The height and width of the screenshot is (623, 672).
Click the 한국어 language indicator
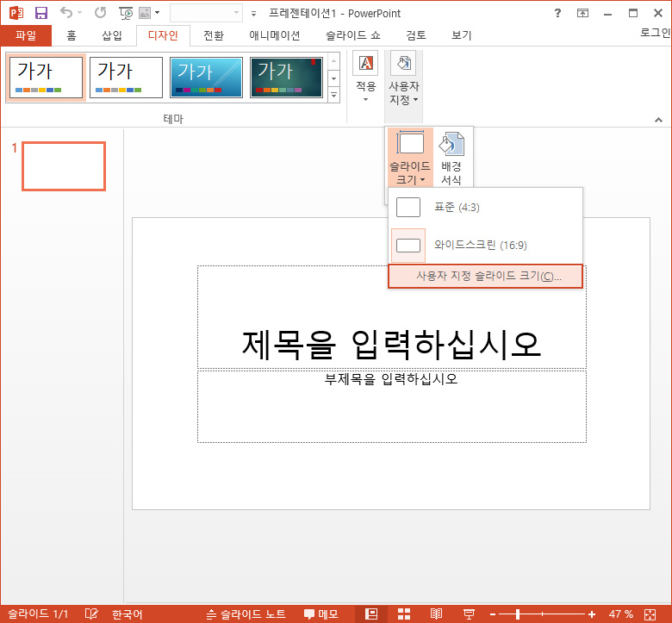127,614
